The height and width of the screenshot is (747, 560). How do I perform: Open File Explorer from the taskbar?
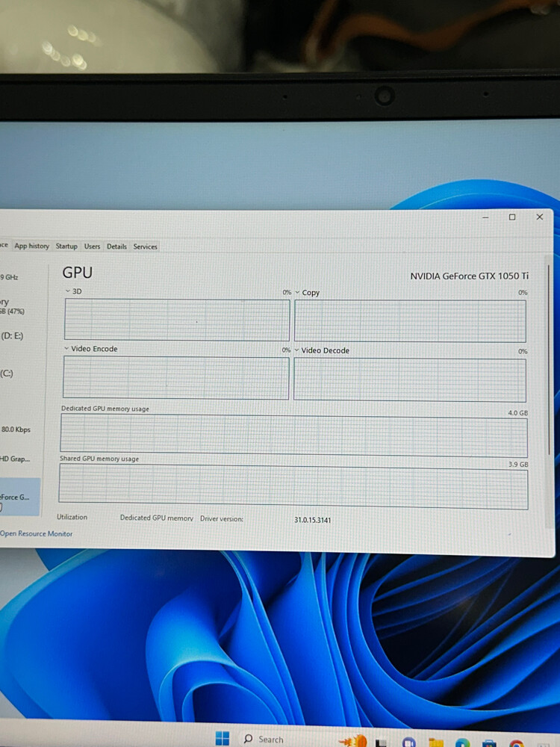(x=436, y=743)
